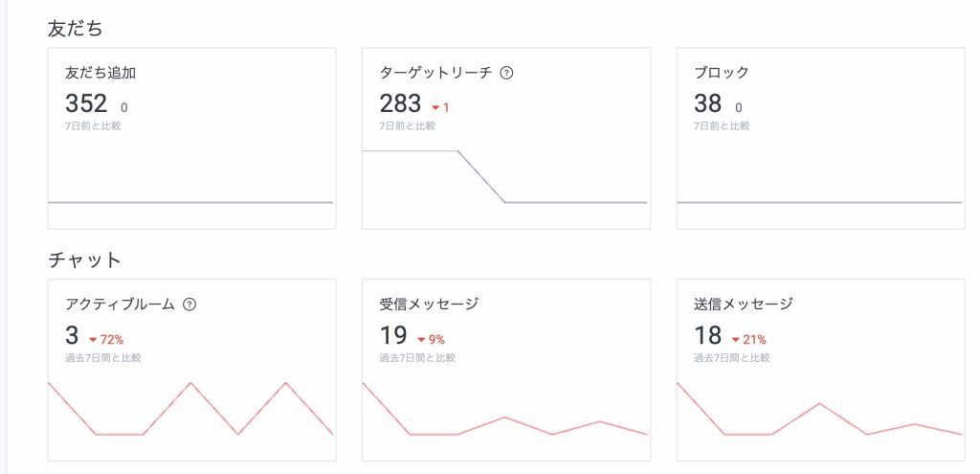Click the アクティブルーム zigzag chart
The width and height of the screenshot is (980, 474).
pyautogui.click(x=191, y=410)
